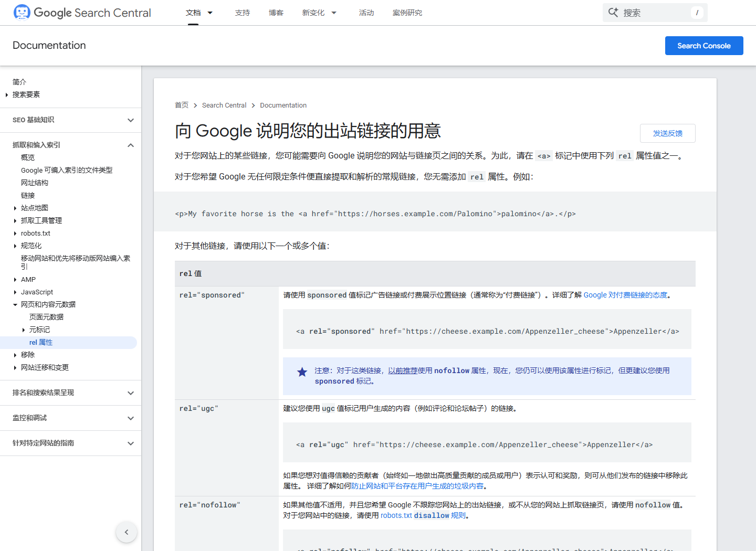Image resolution: width=756 pixels, height=551 pixels.
Task: Open the Google 对付费链接的态度 link
Action: pyautogui.click(x=625, y=295)
